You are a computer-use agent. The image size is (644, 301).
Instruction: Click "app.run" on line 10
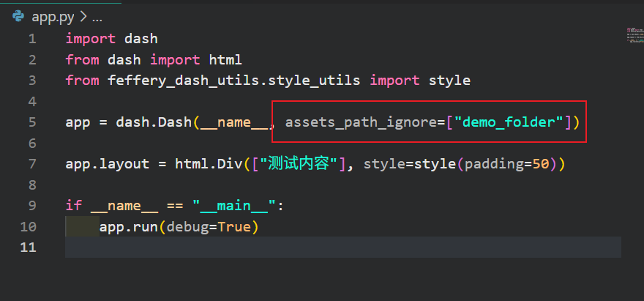(129, 226)
